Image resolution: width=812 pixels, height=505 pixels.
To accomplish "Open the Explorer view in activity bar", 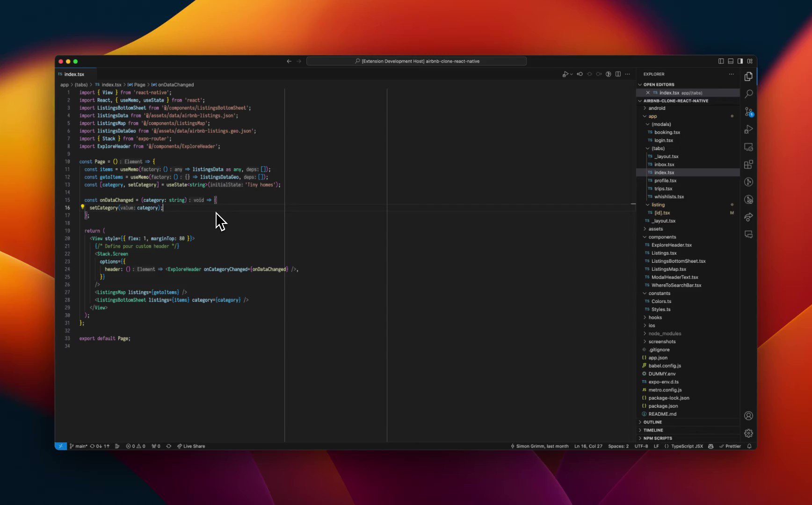I will (748, 76).
